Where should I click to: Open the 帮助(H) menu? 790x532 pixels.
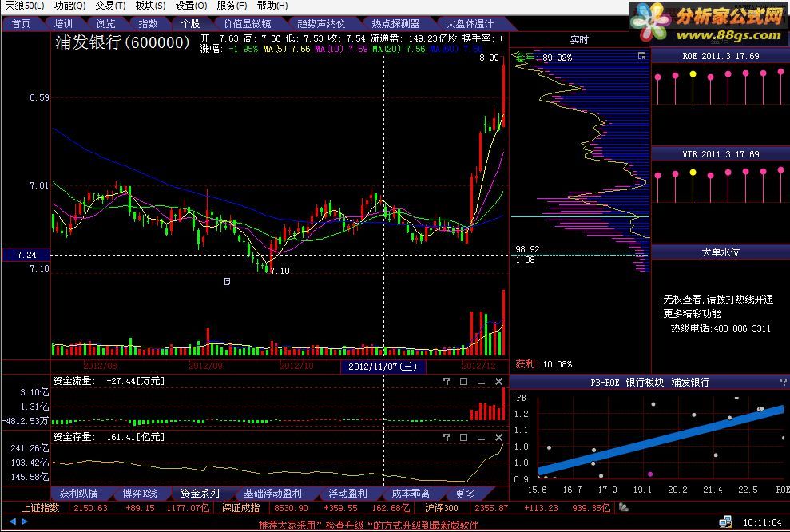pyautogui.click(x=272, y=6)
